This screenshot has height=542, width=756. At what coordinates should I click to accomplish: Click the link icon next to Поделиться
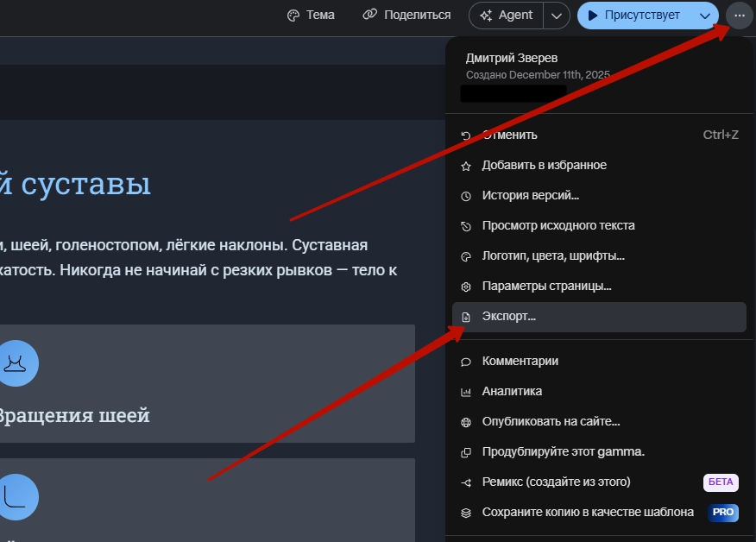(369, 16)
